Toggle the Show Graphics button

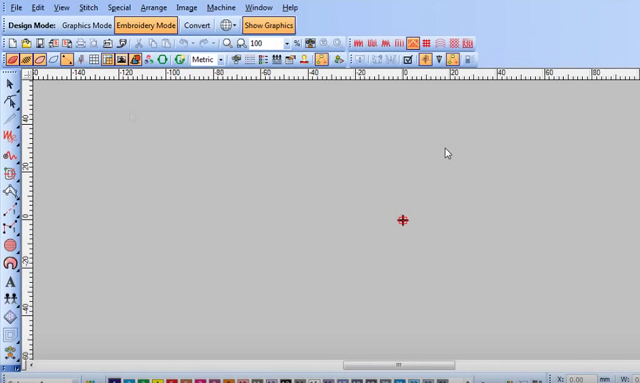point(269,25)
